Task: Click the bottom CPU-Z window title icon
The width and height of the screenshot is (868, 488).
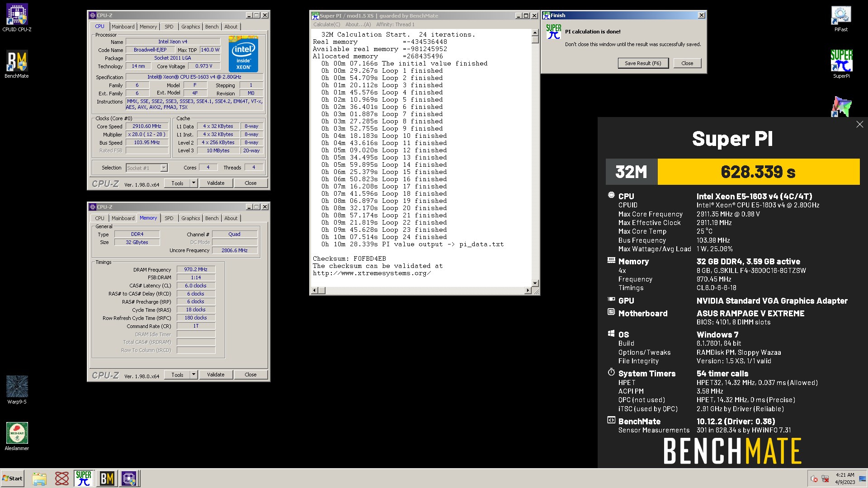Action: point(93,207)
